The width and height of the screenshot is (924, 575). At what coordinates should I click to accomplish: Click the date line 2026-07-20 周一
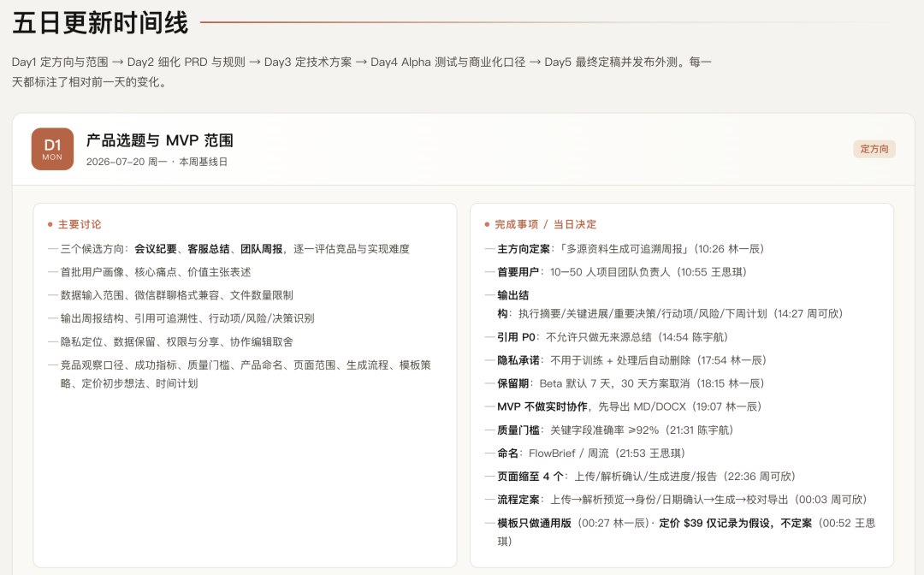tap(157, 162)
